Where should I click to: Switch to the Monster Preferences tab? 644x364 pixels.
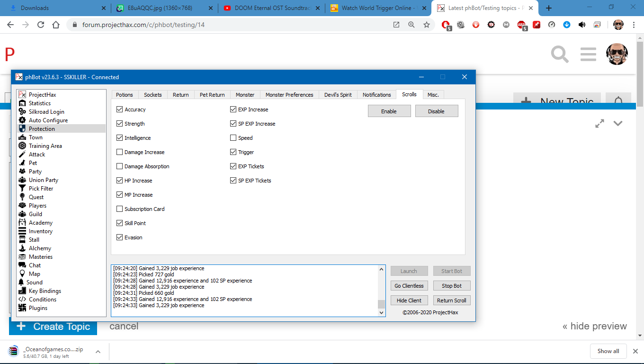(289, 95)
